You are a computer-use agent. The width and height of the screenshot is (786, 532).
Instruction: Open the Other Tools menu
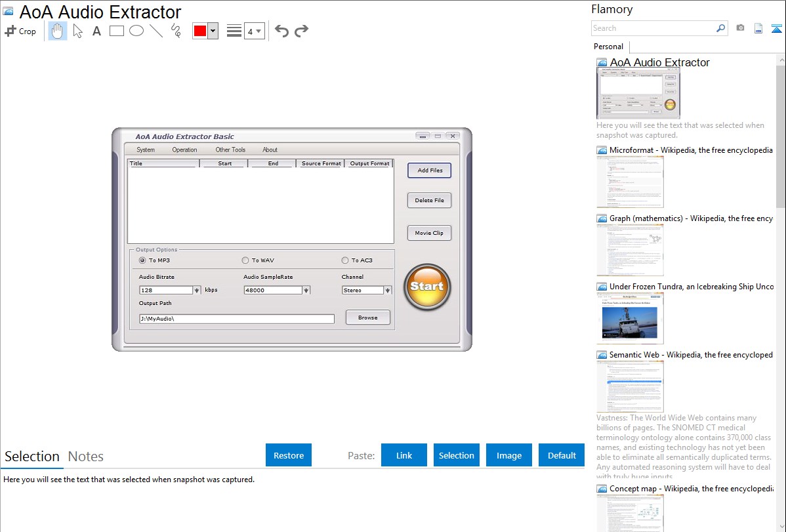click(x=230, y=150)
